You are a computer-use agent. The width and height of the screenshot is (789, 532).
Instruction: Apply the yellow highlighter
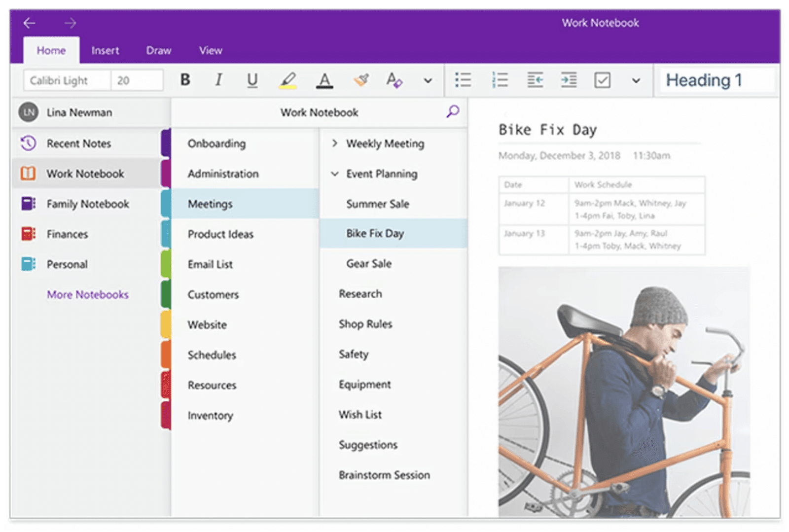point(288,80)
